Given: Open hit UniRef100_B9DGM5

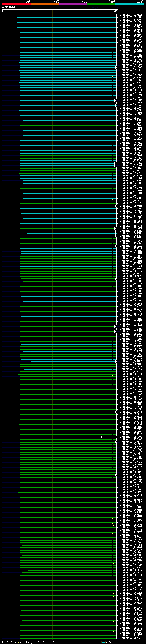Looking at the screenshot, I should (131, 17).
